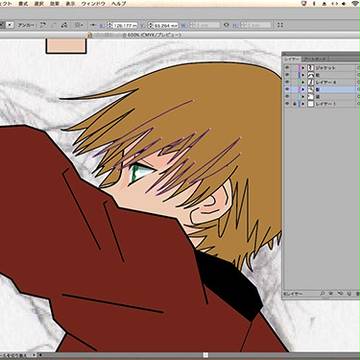Toggle eye icon of the fifth layer row
Image resolution: width=360 pixels, height=360 pixels.
(x=287, y=97)
